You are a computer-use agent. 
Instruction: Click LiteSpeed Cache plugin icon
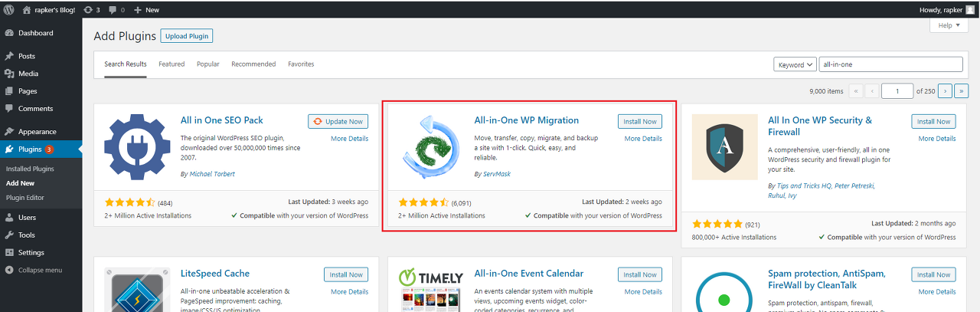click(x=137, y=290)
